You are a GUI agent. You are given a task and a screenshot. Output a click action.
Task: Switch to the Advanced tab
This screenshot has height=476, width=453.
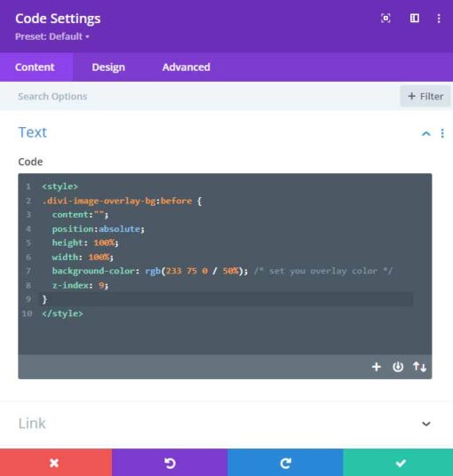coord(187,67)
